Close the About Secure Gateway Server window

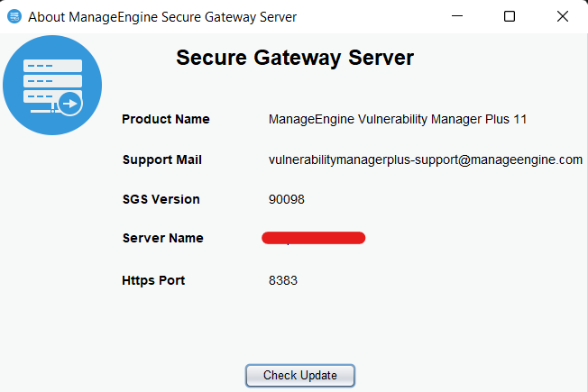(x=562, y=16)
